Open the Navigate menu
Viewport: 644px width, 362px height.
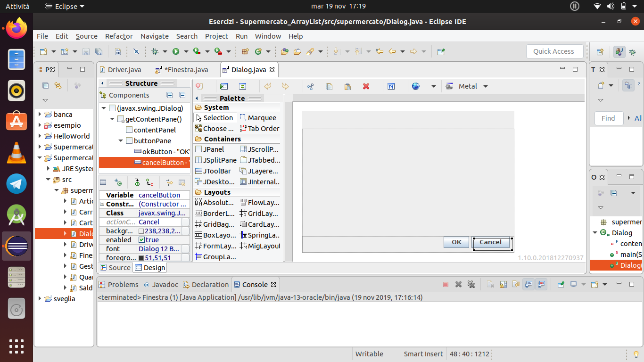pos(154,36)
